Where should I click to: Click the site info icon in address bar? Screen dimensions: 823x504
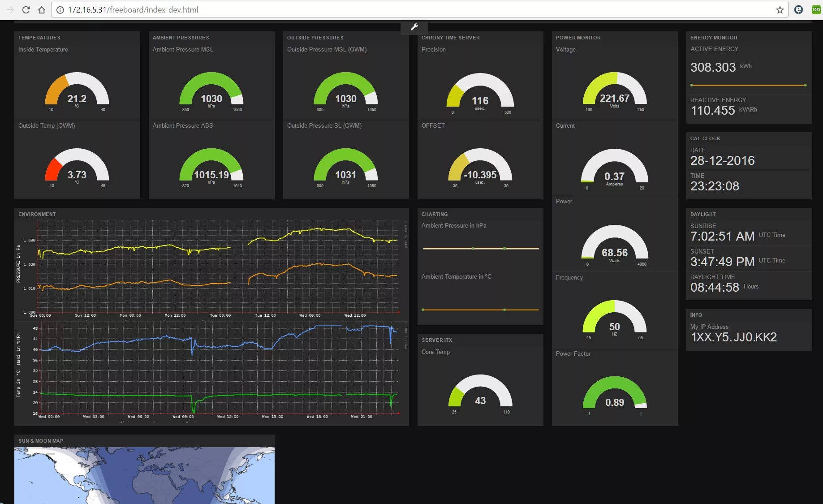pyautogui.click(x=60, y=10)
